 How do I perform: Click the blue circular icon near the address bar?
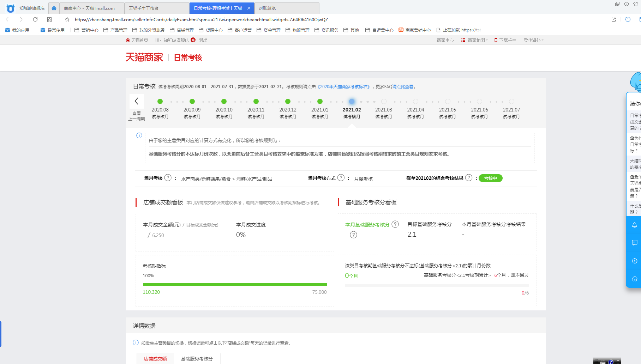point(628,19)
